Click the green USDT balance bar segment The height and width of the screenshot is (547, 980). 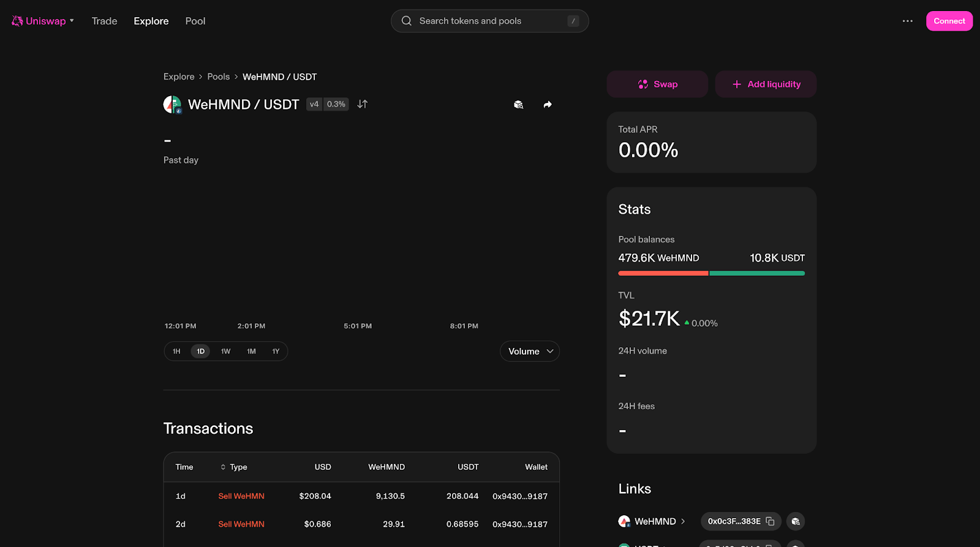(757, 273)
